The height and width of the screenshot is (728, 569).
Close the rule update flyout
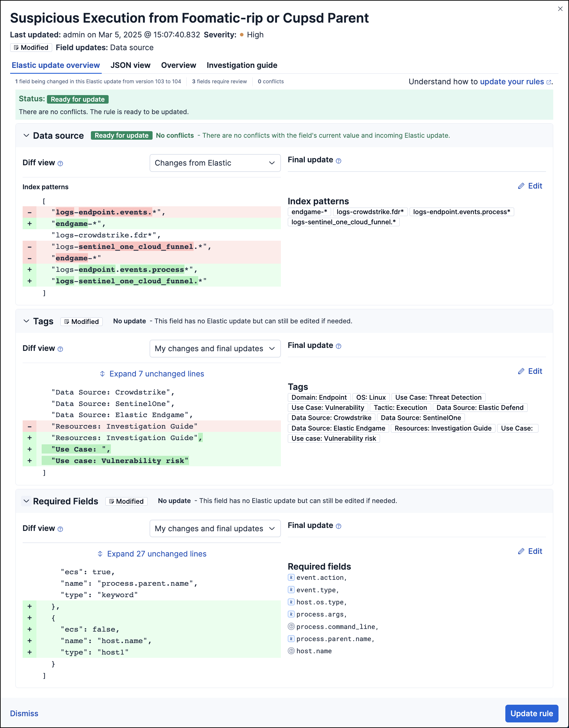[x=560, y=9]
